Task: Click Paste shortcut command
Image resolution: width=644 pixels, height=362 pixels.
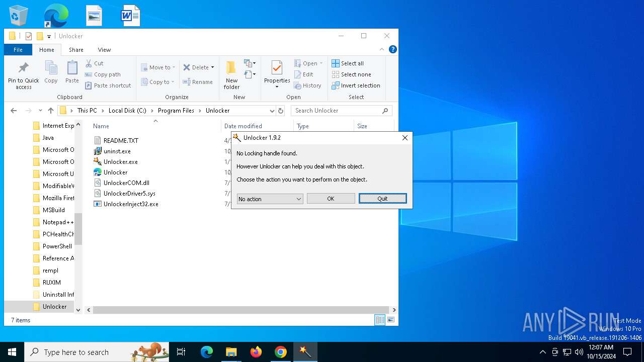Action: tap(108, 85)
